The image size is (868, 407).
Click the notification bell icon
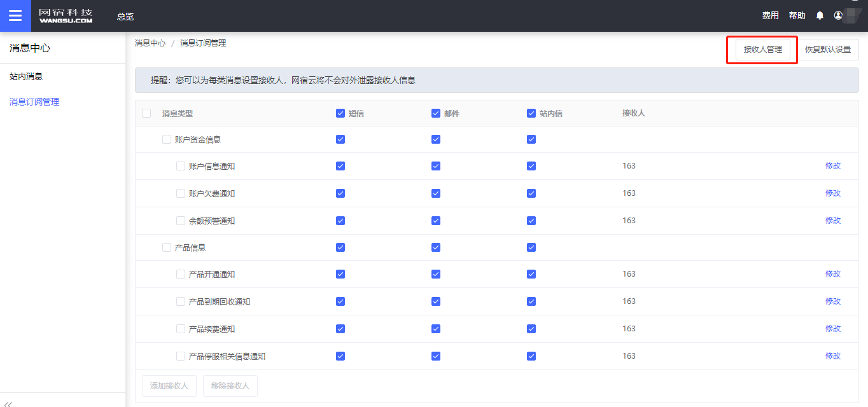tap(820, 16)
